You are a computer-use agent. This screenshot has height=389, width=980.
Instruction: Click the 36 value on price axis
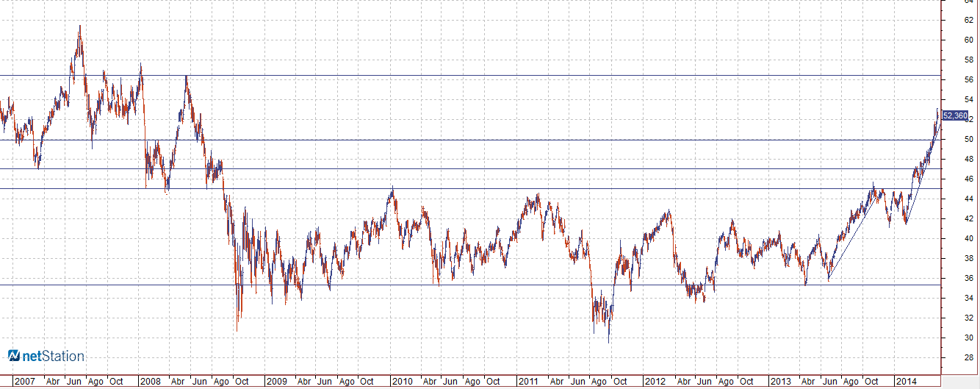tap(969, 278)
